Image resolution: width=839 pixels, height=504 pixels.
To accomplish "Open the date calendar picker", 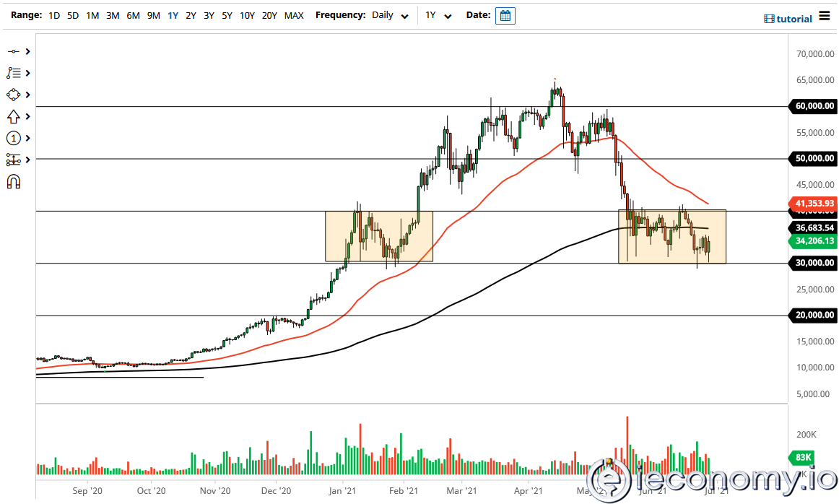I will (x=505, y=14).
